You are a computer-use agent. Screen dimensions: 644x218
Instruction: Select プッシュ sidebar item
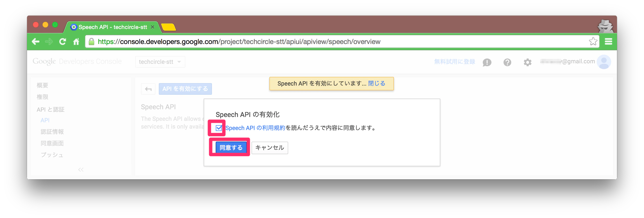click(52, 155)
